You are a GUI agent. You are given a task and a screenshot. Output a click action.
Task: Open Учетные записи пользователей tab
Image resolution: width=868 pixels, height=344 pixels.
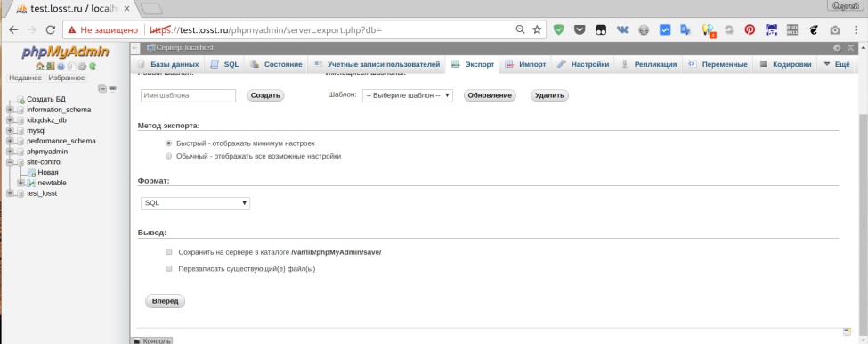(377, 64)
